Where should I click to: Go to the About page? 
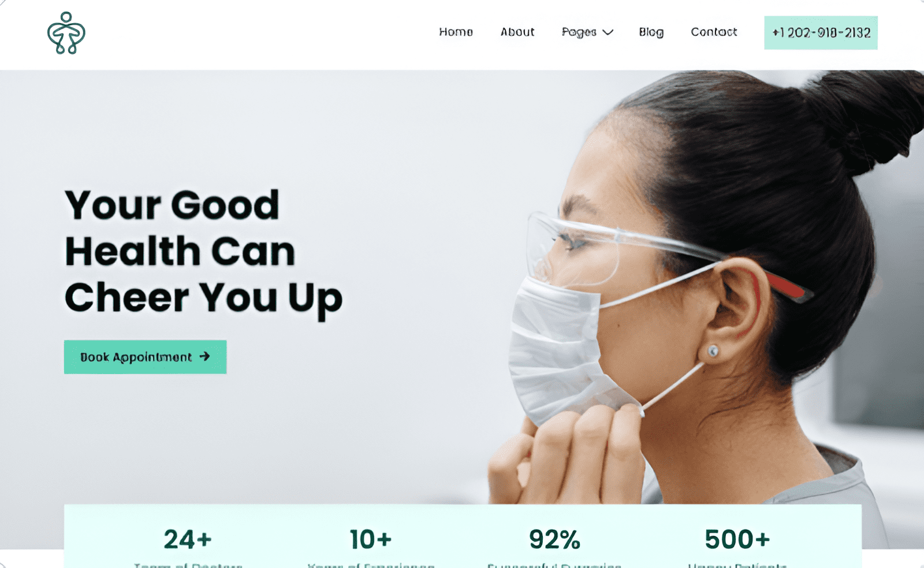pos(517,32)
